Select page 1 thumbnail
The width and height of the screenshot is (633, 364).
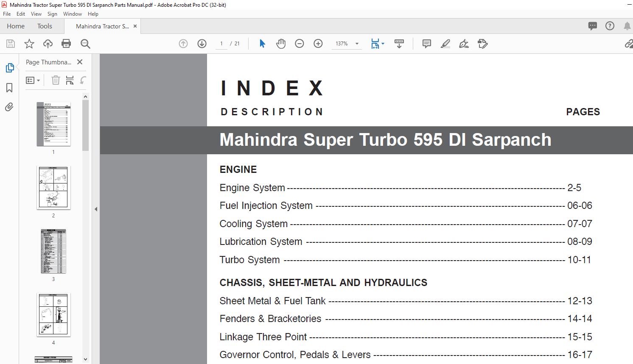click(53, 124)
